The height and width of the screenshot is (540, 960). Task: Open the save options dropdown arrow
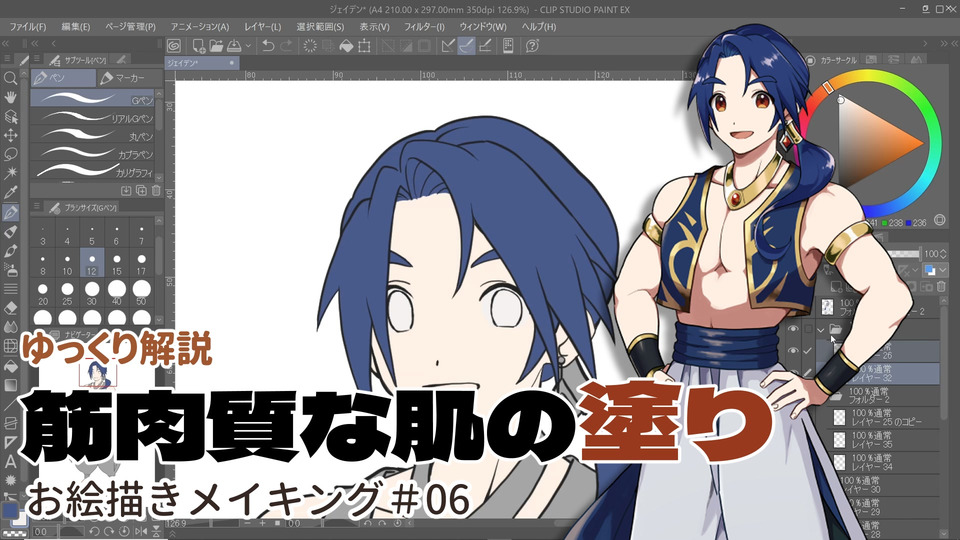[248, 46]
